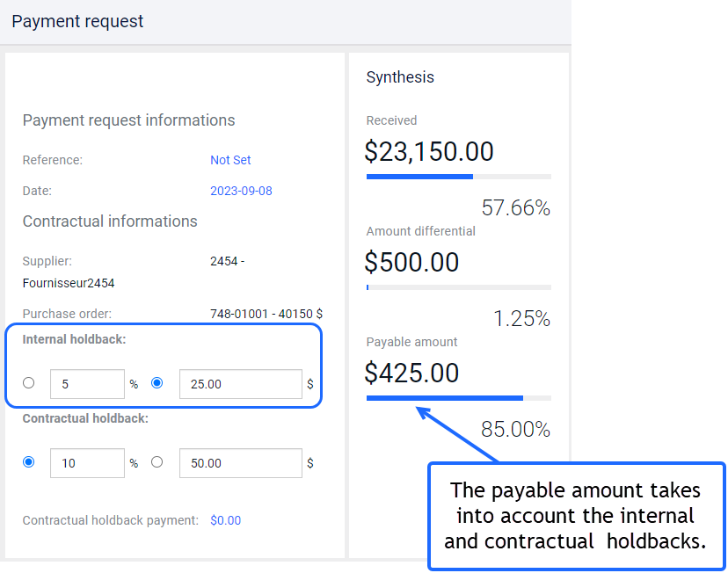Image resolution: width=728 pixels, height=573 pixels.
Task: Click the Payment request header title
Action: [77, 21]
